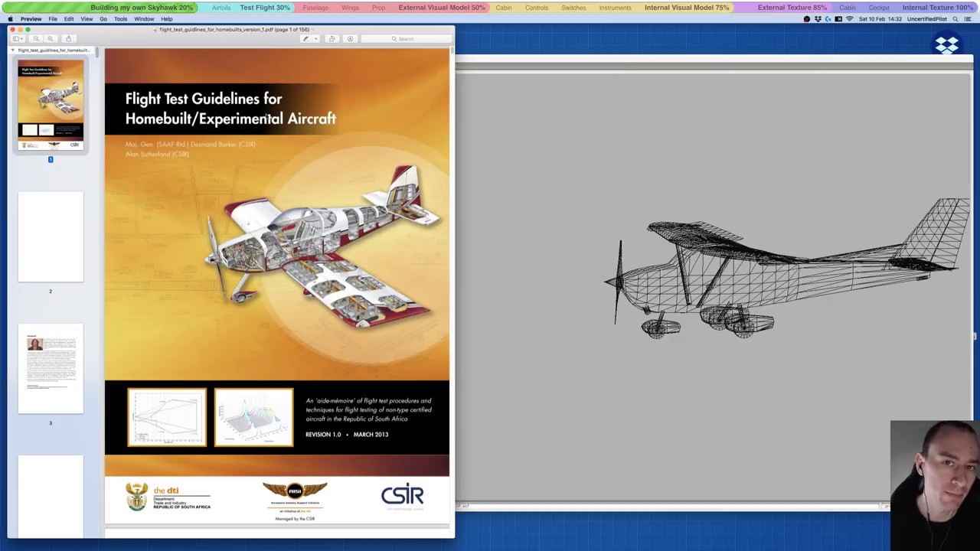The image size is (980, 551).
Task: Open the Apple menu
Action: point(10,18)
